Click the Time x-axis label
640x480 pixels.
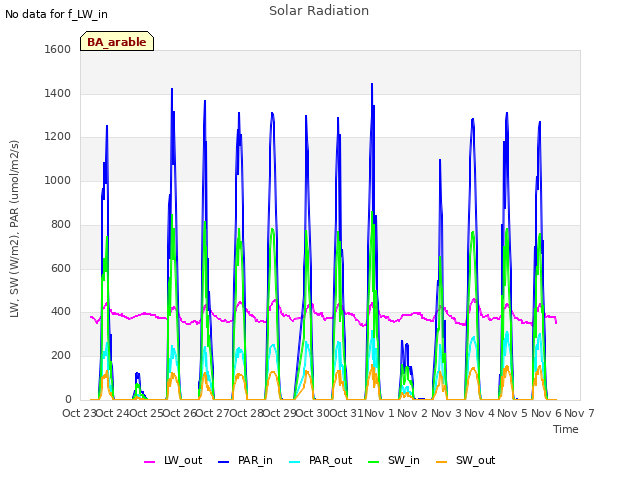(566, 429)
